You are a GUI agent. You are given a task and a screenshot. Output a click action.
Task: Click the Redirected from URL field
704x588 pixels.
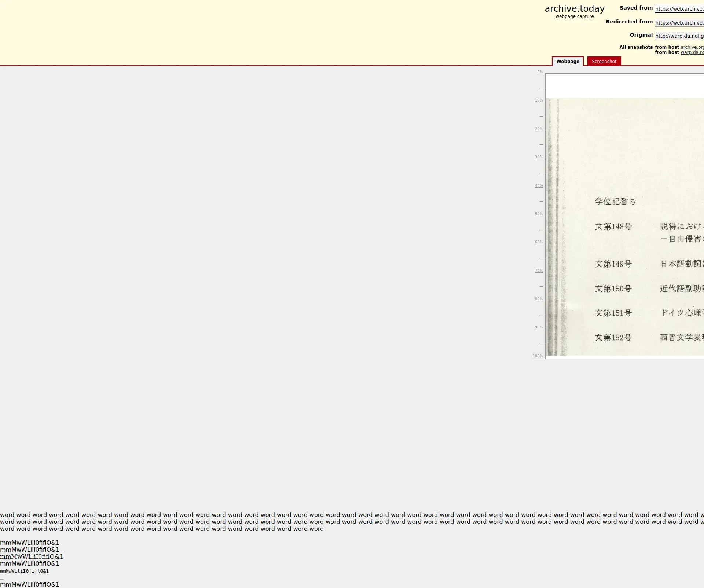679,23
